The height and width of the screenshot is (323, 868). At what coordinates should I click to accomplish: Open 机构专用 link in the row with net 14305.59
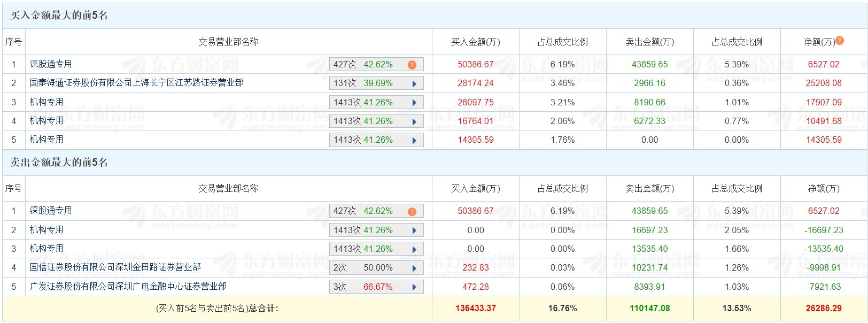tap(46, 139)
